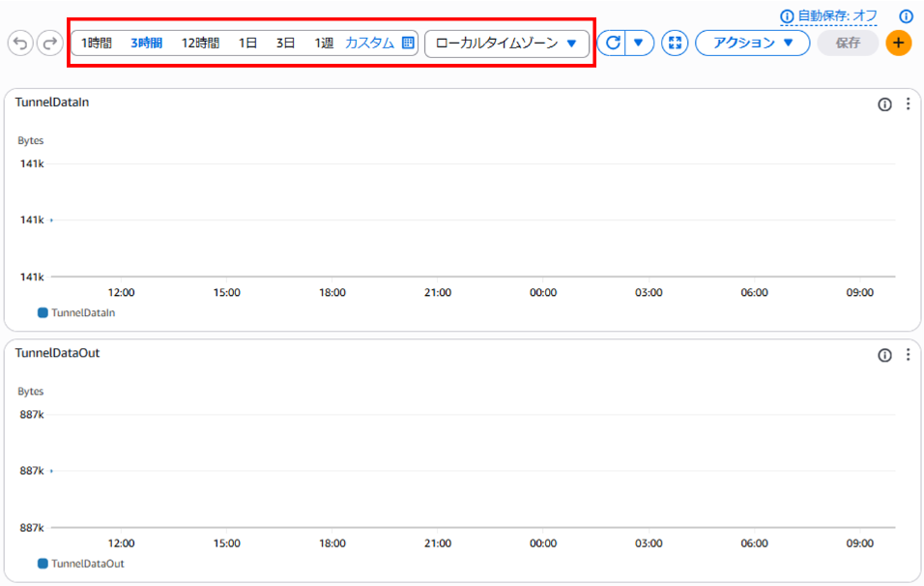Open the カスタム custom time range
Screen dimensions: 924x586
coord(369,44)
